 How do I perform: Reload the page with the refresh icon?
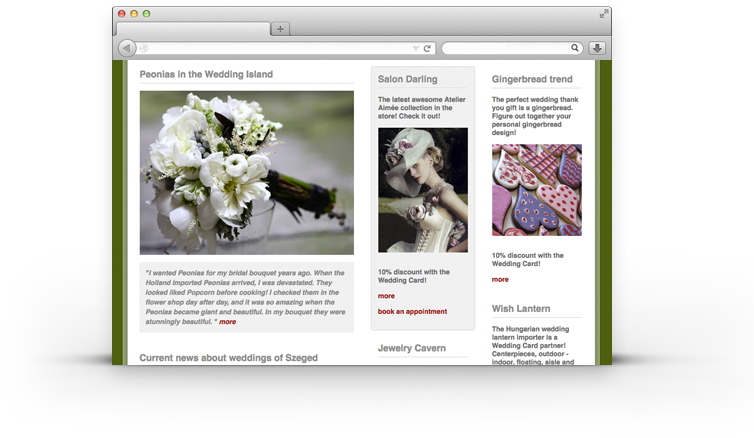click(x=427, y=48)
